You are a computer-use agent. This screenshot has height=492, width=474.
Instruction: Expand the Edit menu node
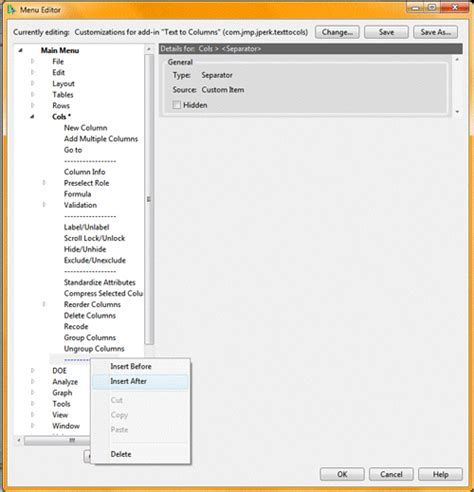tap(32, 72)
